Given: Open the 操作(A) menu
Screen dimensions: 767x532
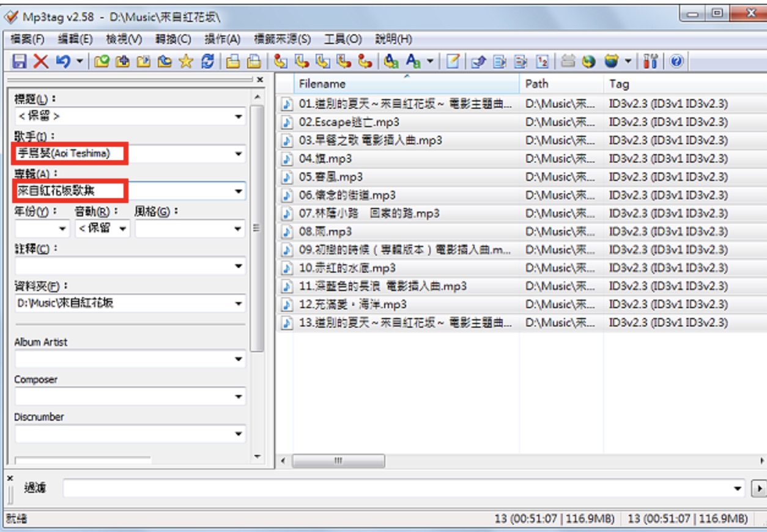Looking at the screenshot, I should tap(222, 39).
